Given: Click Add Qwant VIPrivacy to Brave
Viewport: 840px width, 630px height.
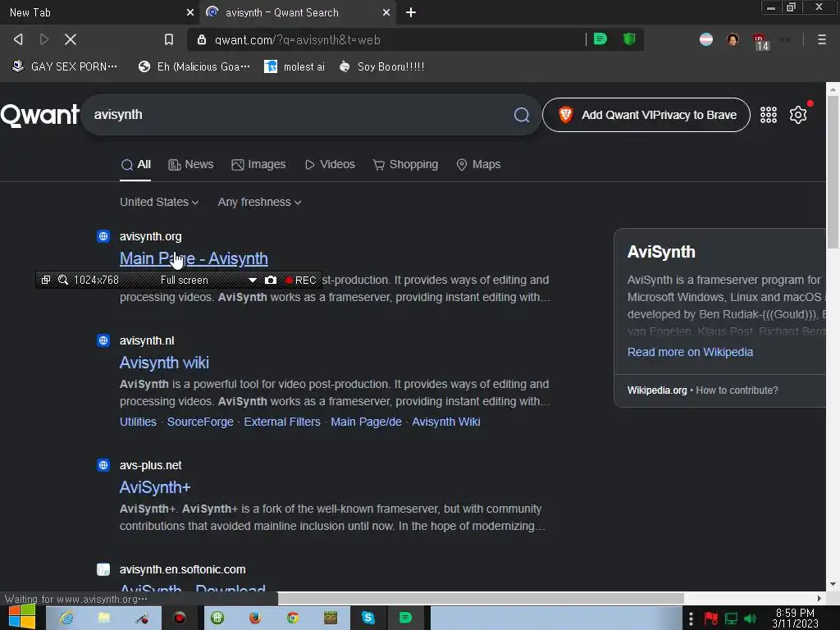Looking at the screenshot, I should (646, 115).
